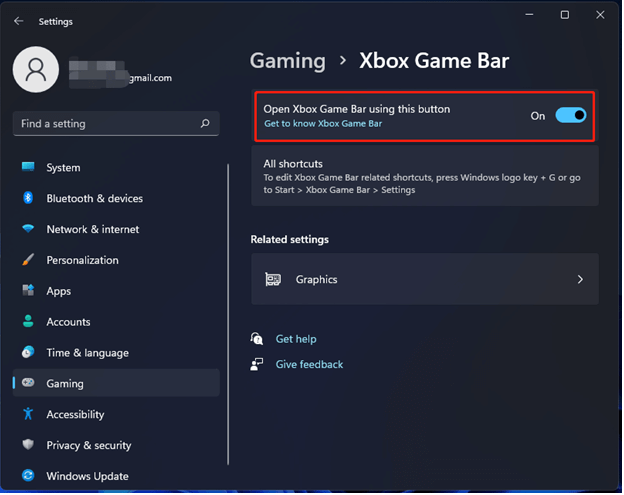
Task: Click the Graphics card icon
Action: tap(273, 279)
